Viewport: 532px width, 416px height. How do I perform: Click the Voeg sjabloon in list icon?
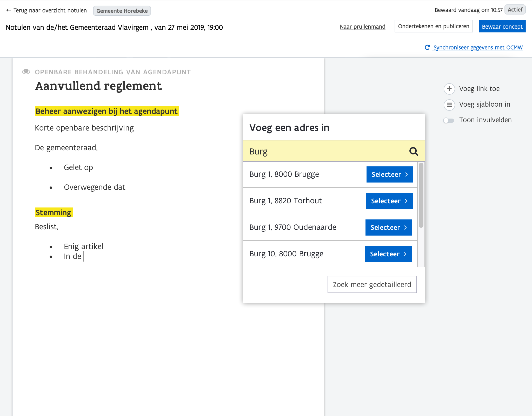pyautogui.click(x=449, y=105)
